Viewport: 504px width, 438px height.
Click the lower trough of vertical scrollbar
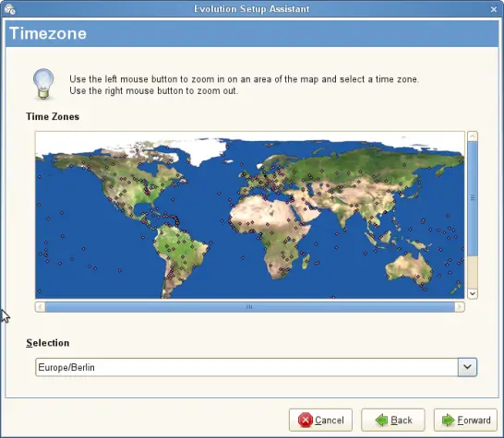pyautogui.click(x=473, y=272)
